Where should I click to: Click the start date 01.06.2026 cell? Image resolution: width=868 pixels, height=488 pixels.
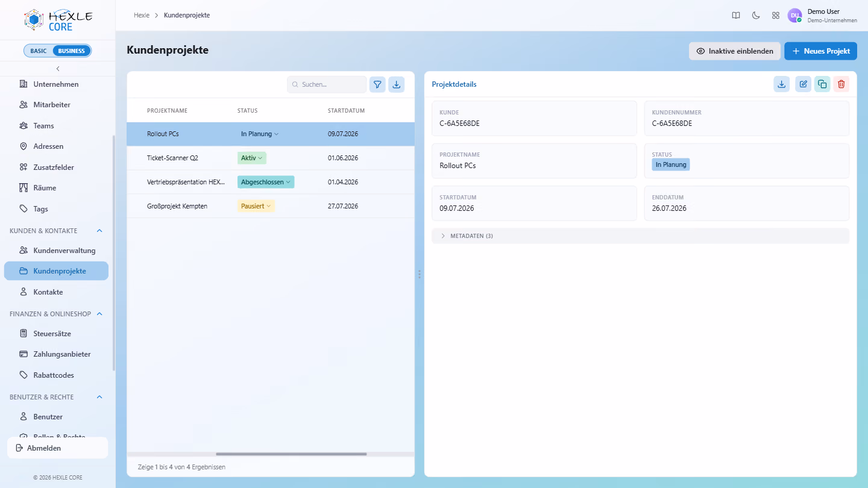pos(343,158)
